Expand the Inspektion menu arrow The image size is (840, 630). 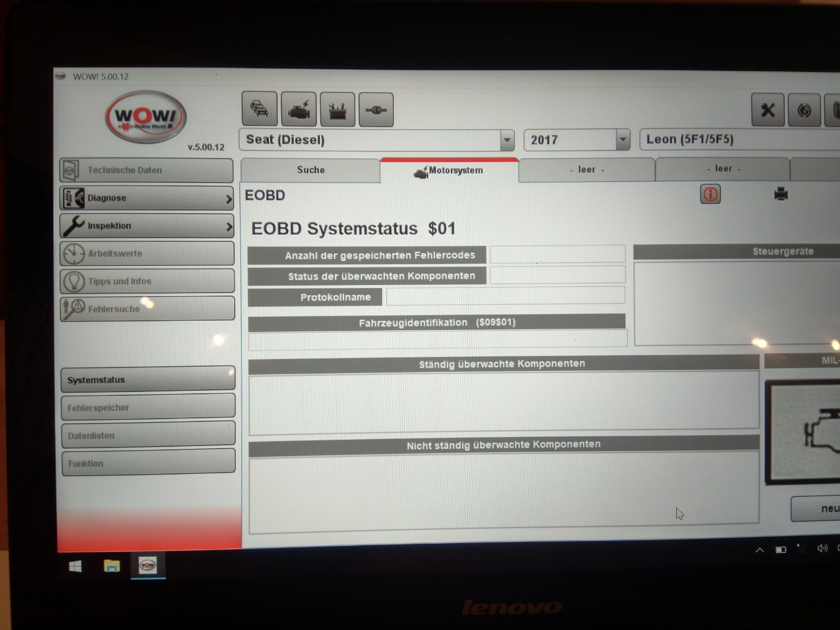pyautogui.click(x=228, y=227)
